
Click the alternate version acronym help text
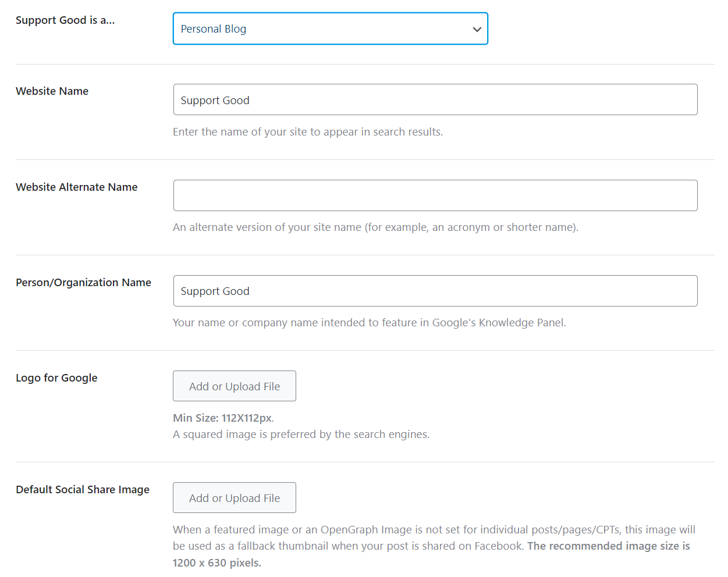pos(375,227)
